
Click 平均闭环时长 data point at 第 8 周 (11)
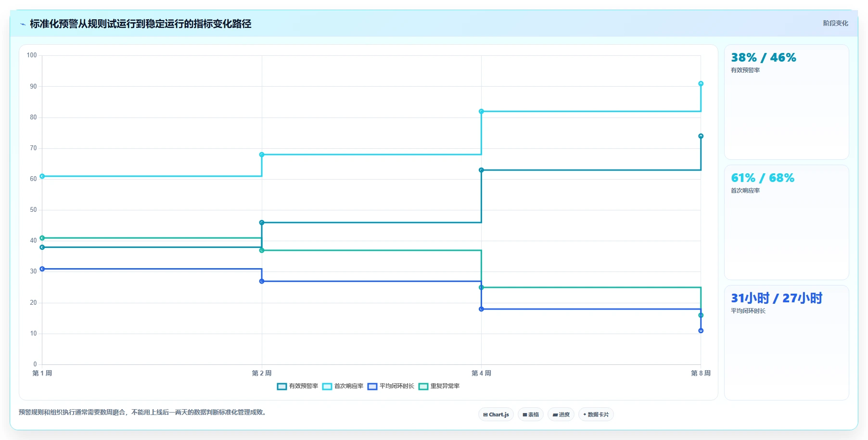(x=701, y=331)
